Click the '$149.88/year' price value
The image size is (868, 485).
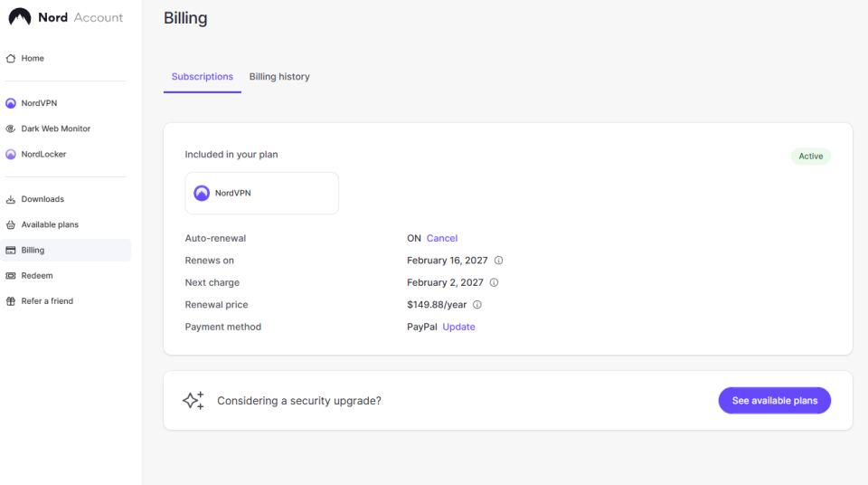point(437,305)
